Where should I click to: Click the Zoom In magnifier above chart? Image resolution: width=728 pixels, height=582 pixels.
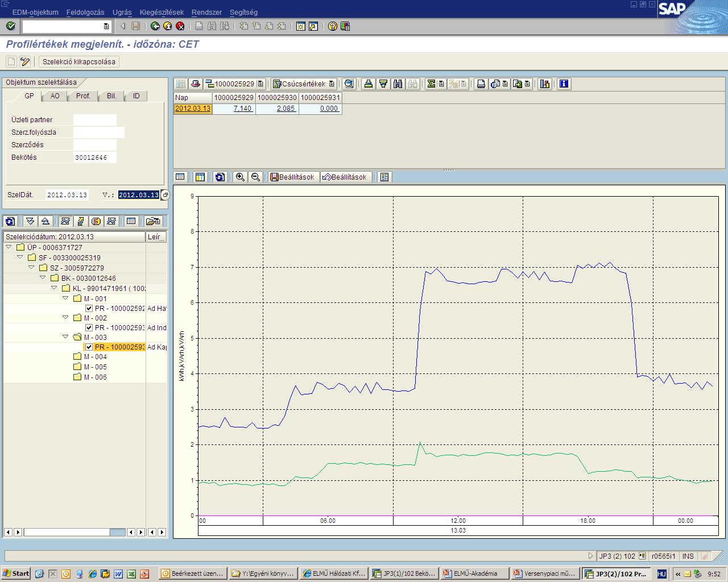[x=240, y=177]
